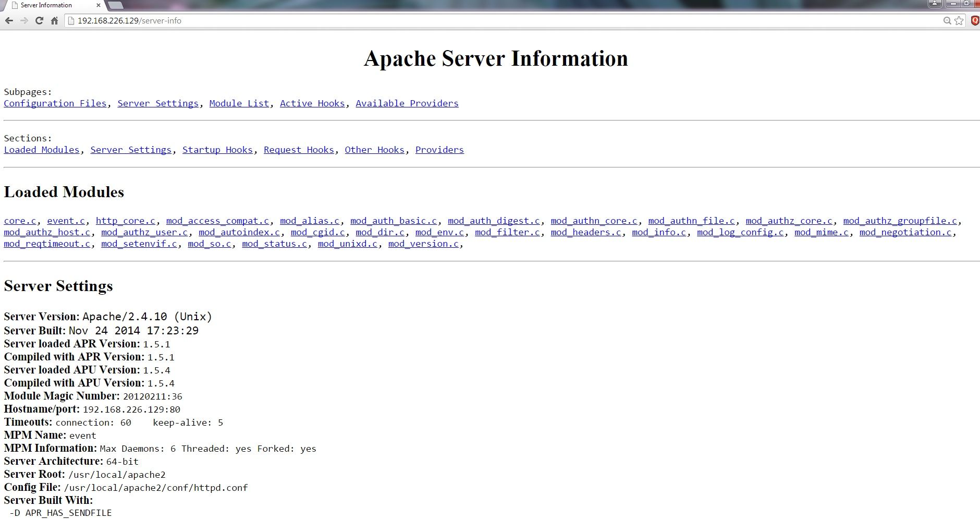Open the mod_version.c module link
The width and height of the screenshot is (980, 519).
click(424, 244)
